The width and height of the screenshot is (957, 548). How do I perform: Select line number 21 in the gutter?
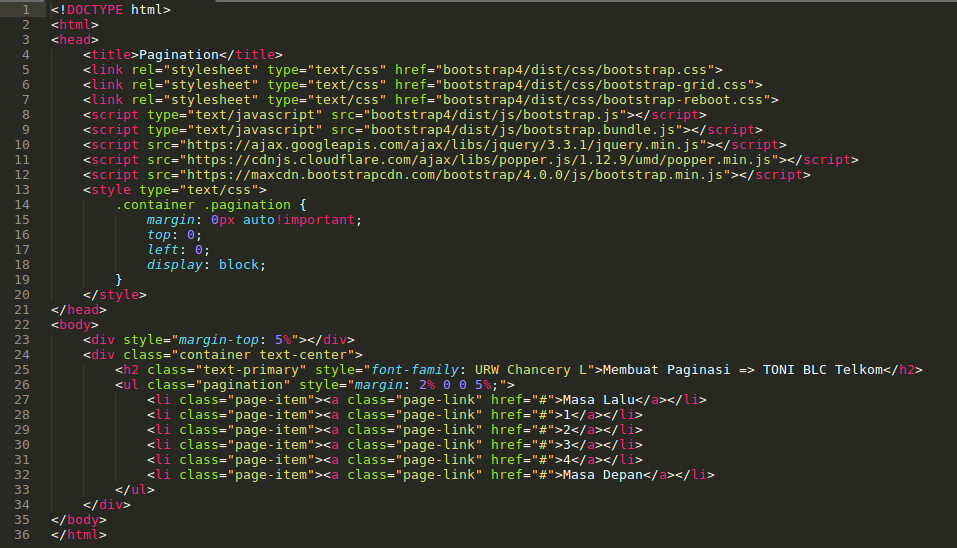pyautogui.click(x=23, y=310)
